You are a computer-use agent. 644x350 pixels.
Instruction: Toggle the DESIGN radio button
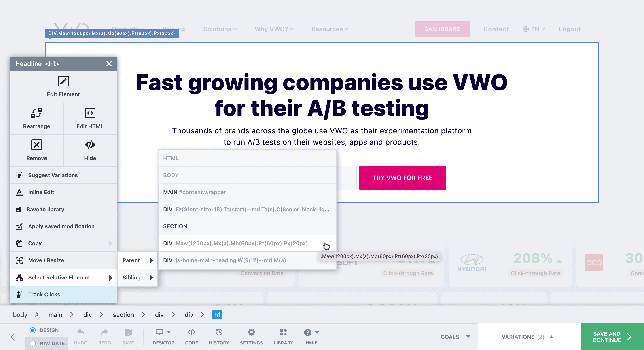[32, 330]
